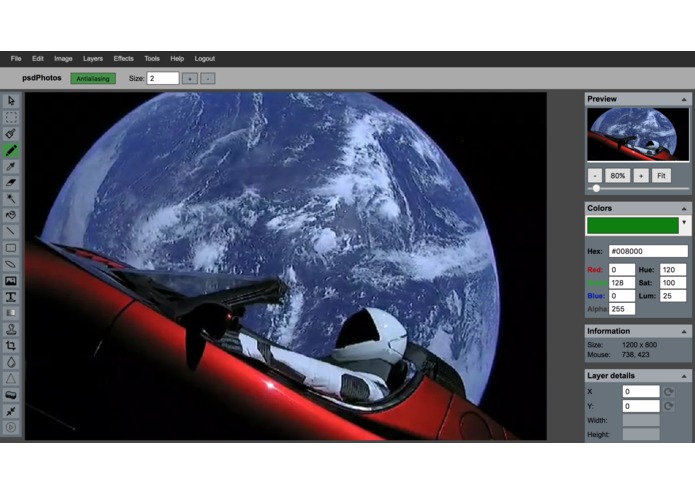Decrease brush size with minus button

click(x=207, y=79)
